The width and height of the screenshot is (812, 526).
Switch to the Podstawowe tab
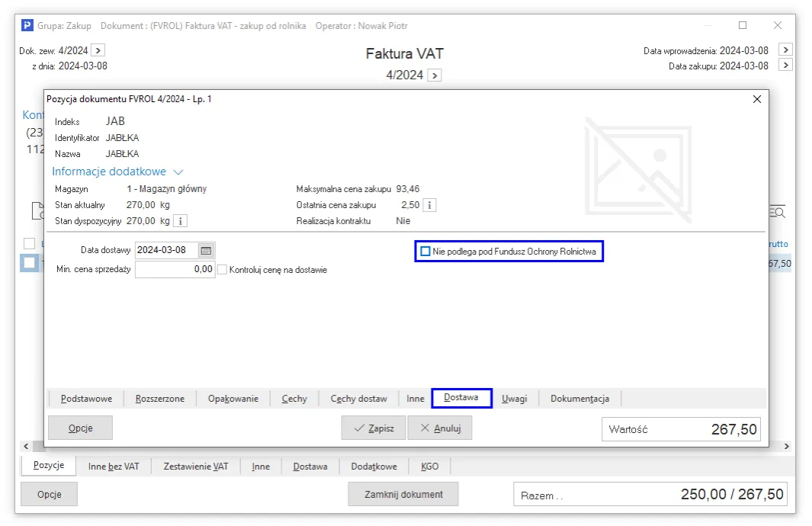coord(86,399)
